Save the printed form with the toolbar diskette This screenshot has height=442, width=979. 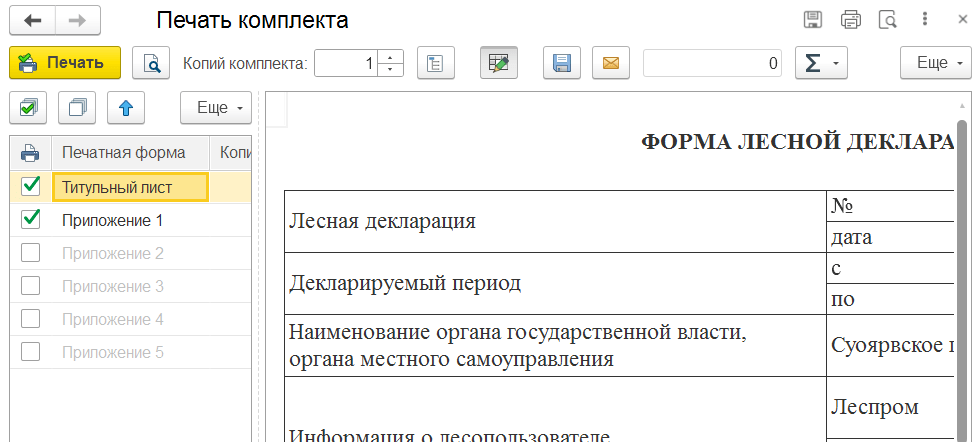point(562,62)
